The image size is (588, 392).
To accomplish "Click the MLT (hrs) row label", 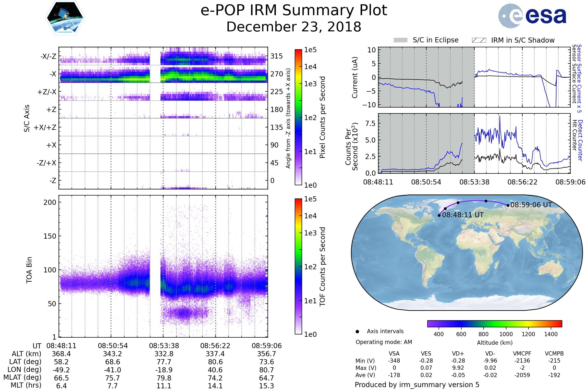I will pos(26,385).
